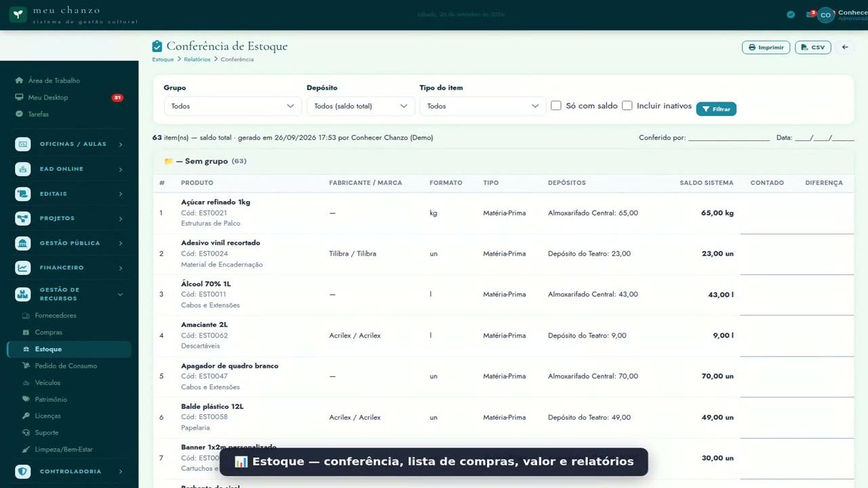Click the Meu Desktop monitor icon
This screenshot has height=488, width=868.
coord(19,98)
